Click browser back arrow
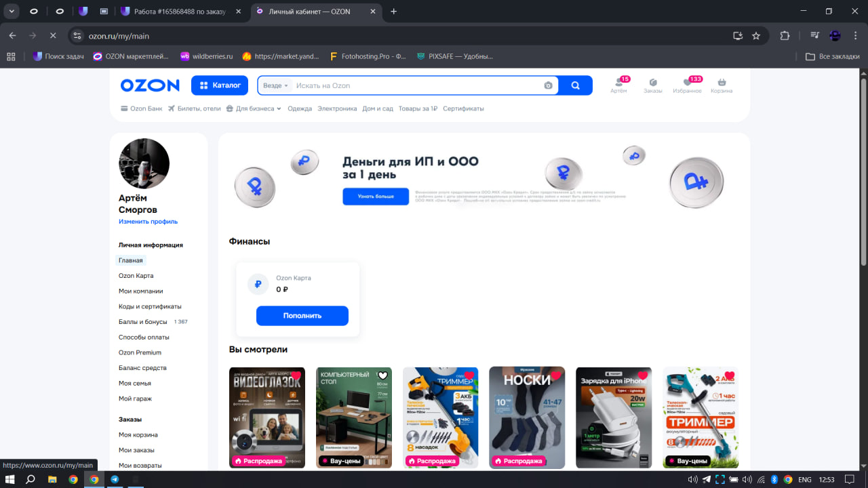The width and height of the screenshot is (868, 488). [12, 36]
